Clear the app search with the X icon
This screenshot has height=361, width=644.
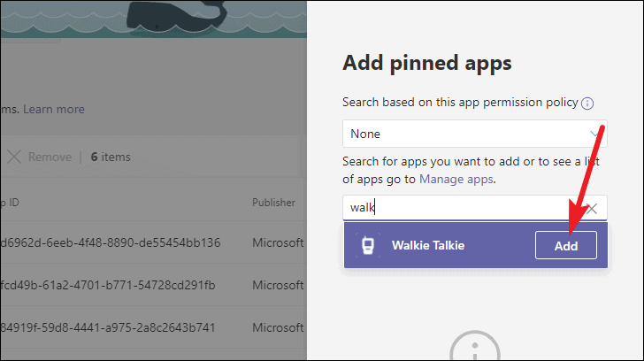pos(593,208)
